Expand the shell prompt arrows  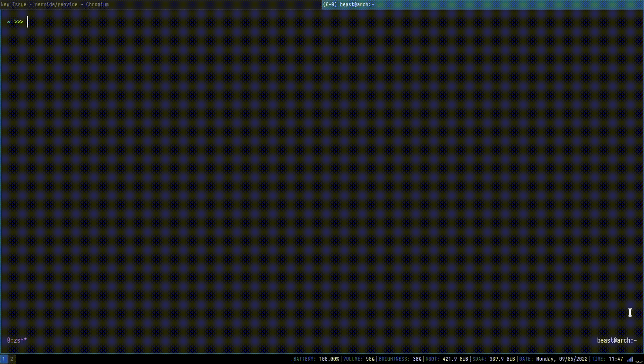click(x=18, y=22)
